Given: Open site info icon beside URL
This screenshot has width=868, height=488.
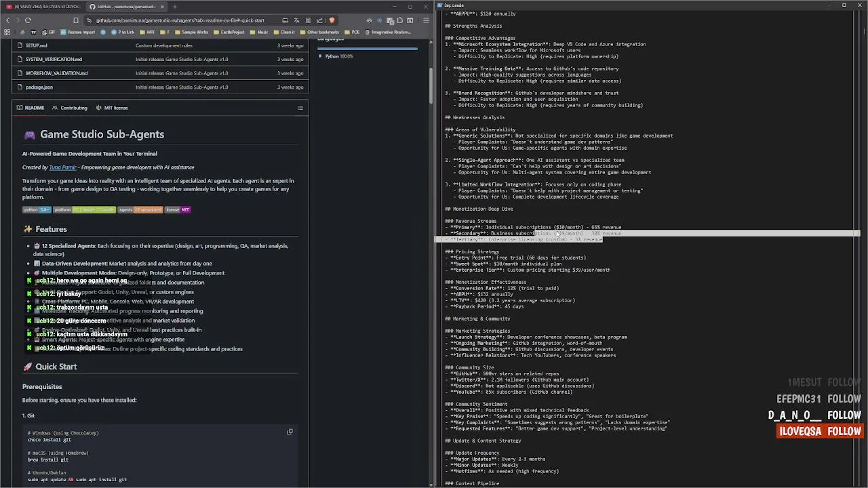Looking at the screenshot, I should click(x=90, y=20).
